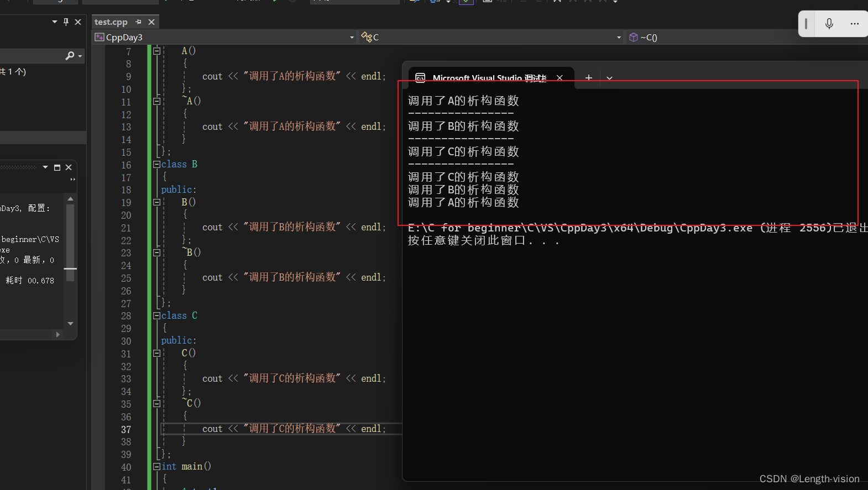
Task: Collapse the ~A() destructor at line 11
Action: 156,101
